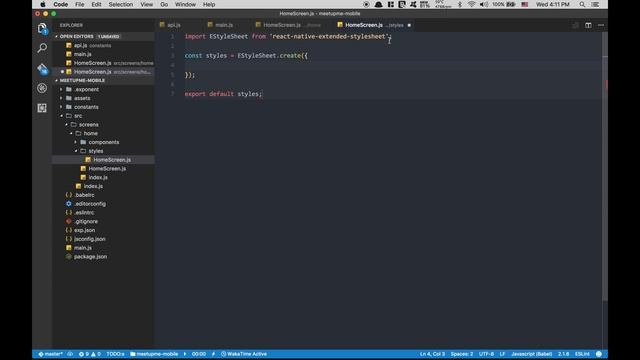The width and height of the screenshot is (640, 360).
Task: Click UTF-8 encoding selector
Action: [x=486, y=354]
